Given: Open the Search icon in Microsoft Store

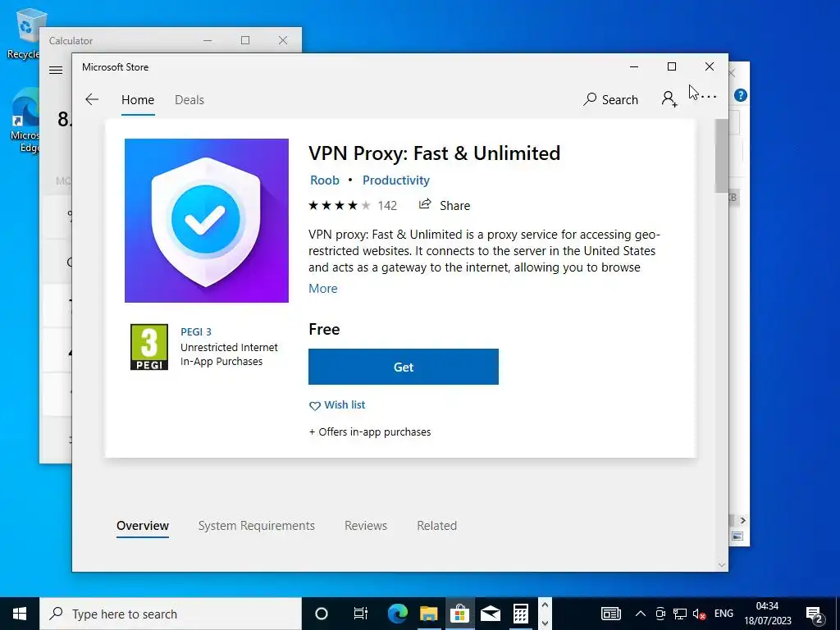Looking at the screenshot, I should pos(610,99).
